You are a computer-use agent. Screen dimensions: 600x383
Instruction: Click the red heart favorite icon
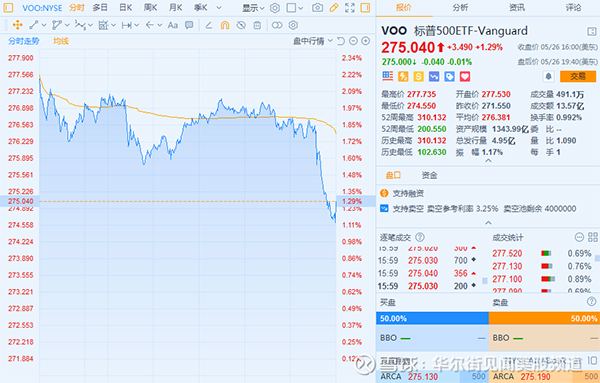pyautogui.click(x=465, y=77)
